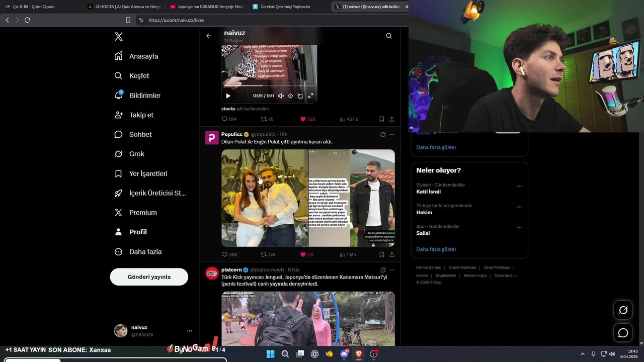
Task: Open Windows Start menu
Action: tap(270, 354)
